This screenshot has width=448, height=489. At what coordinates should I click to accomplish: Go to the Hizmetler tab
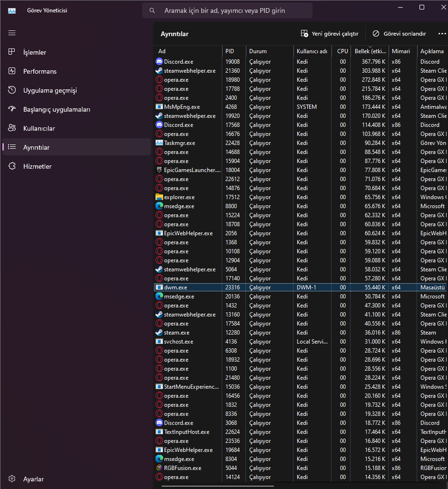77,166
